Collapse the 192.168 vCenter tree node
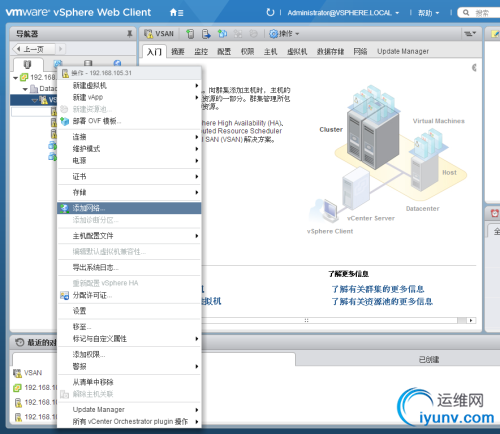This screenshot has height=434, width=500. [15, 78]
